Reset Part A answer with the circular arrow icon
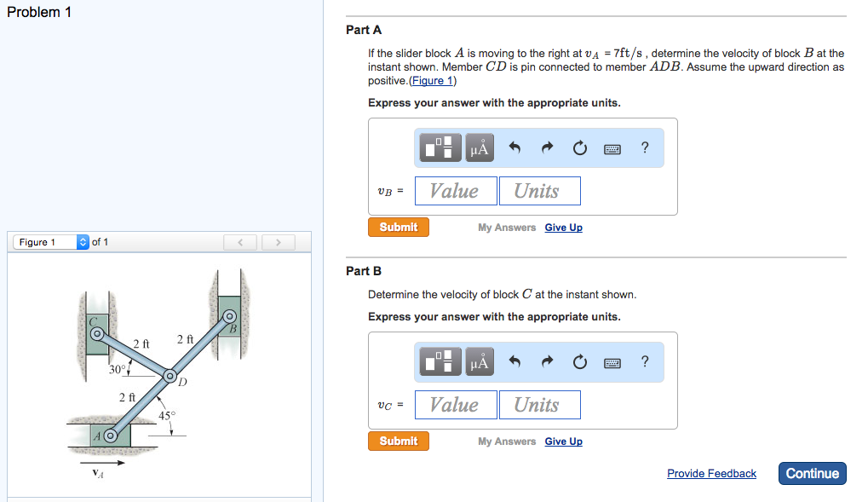Viewport: 868px width, 502px height. tap(579, 147)
